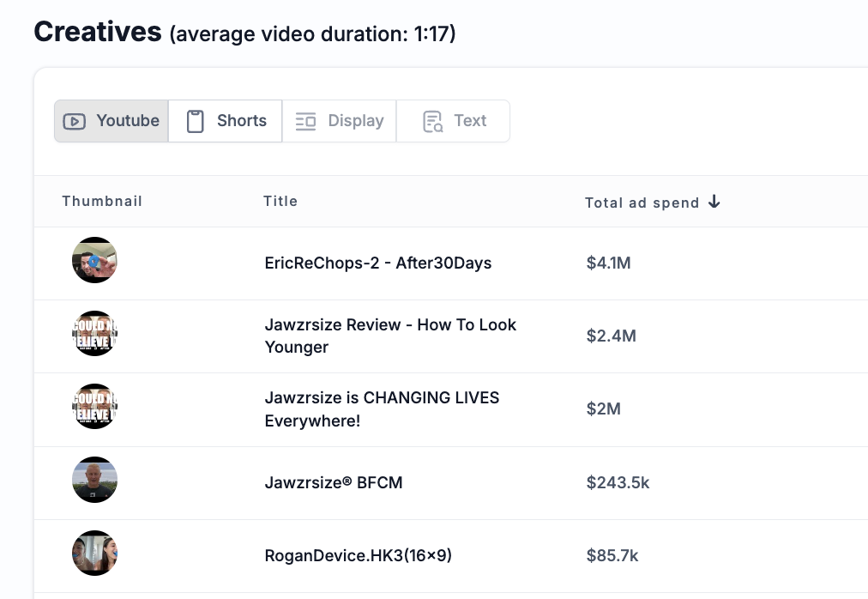This screenshot has height=599, width=868.
Task: Select title RoganDevice.HK3(16×9)
Action: (x=359, y=555)
